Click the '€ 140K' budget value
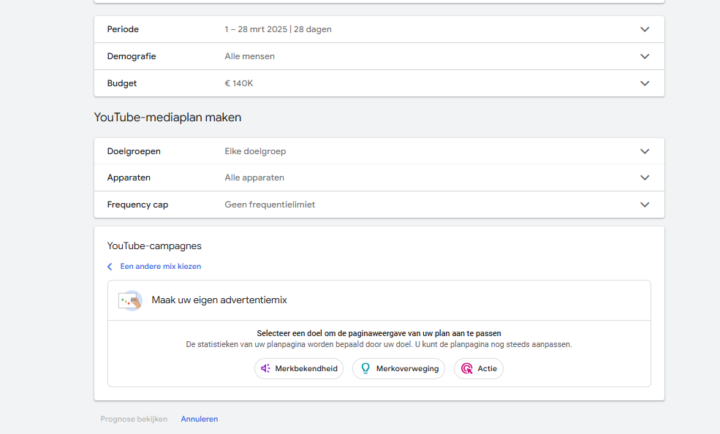The image size is (720, 434). point(239,84)
